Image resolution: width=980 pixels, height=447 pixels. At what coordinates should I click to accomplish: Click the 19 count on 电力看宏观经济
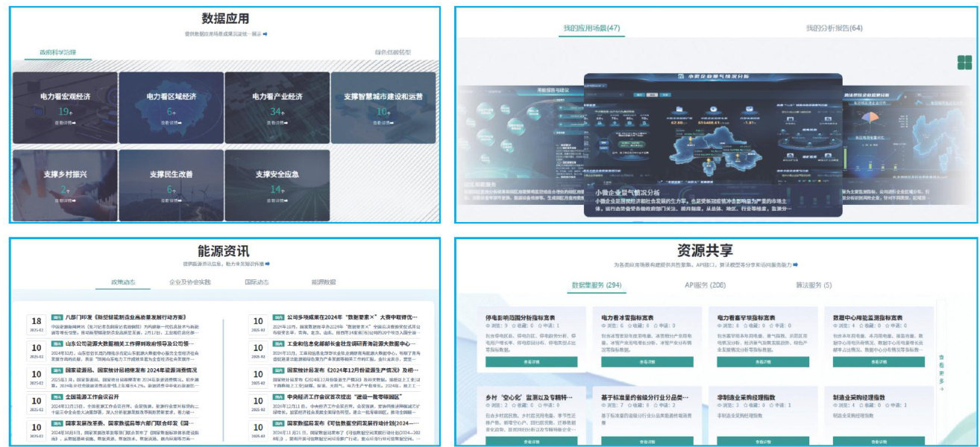[64, 111]
